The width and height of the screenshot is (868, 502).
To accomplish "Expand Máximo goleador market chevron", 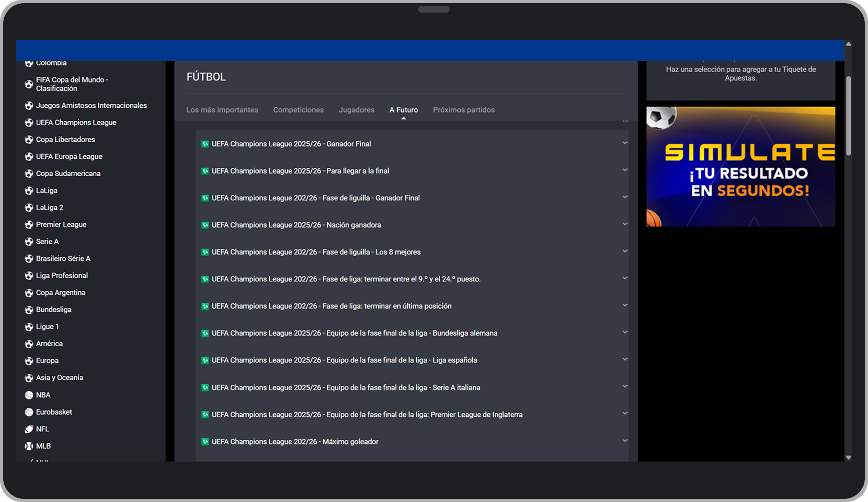I will point(625,440).
